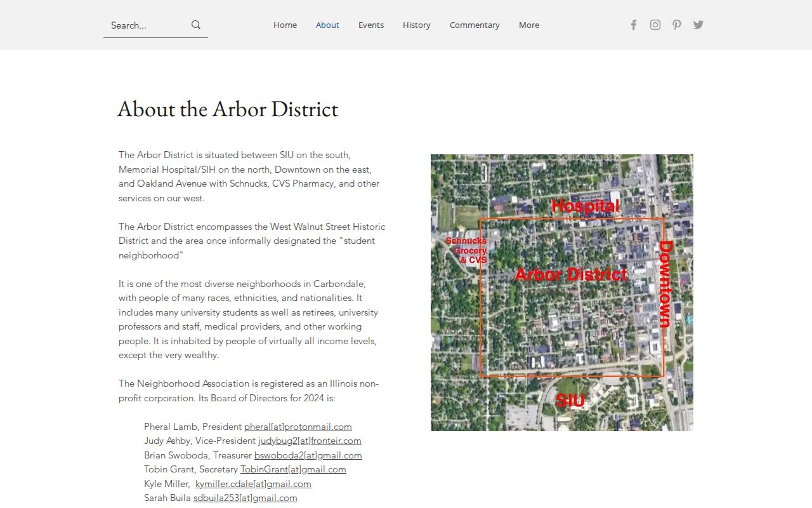Image resolution: width=812 pixels, height=508 pixels.
Task: Click the name Kyle Miller
Action: 166,484
